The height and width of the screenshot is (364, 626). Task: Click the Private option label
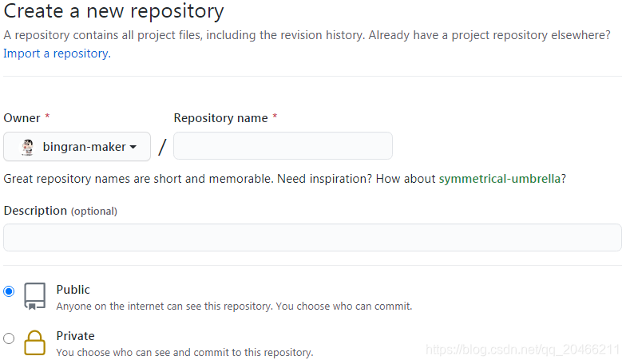(x=75, y=336)
